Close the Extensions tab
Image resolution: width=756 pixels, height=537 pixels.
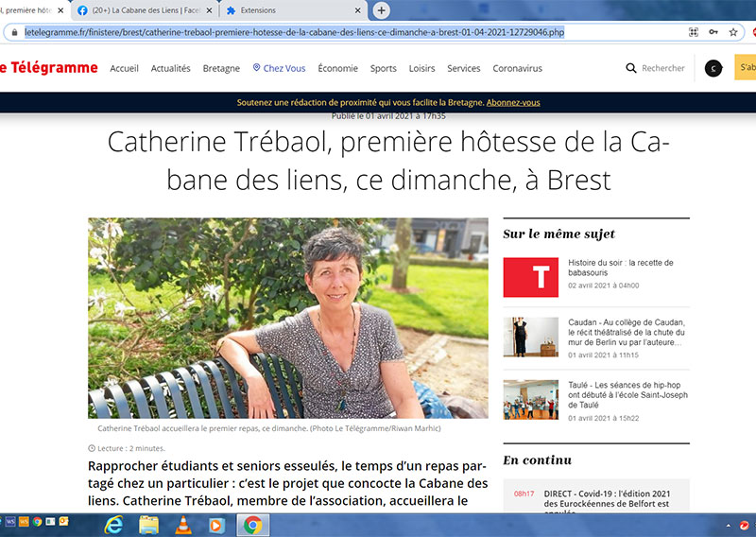357,10
